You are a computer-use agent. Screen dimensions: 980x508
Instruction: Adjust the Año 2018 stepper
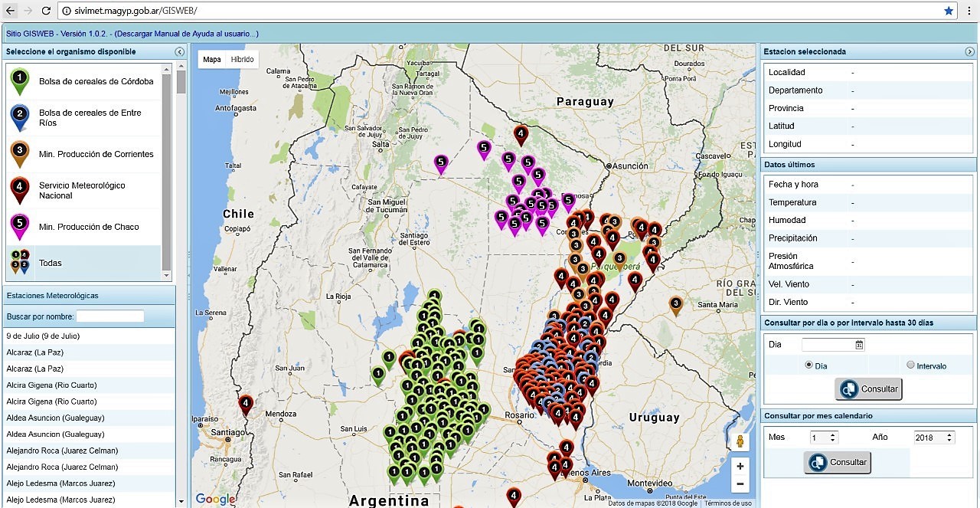point(949,438)
